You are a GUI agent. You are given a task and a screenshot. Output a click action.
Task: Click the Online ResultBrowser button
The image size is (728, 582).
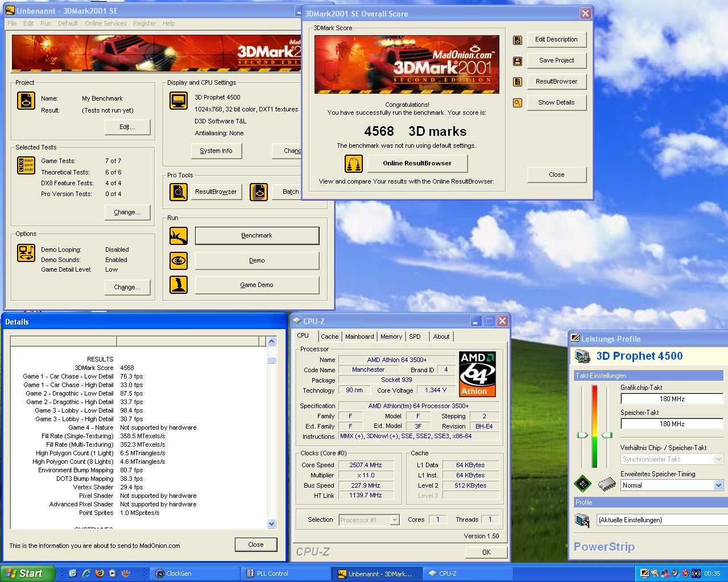click(417, 163)
